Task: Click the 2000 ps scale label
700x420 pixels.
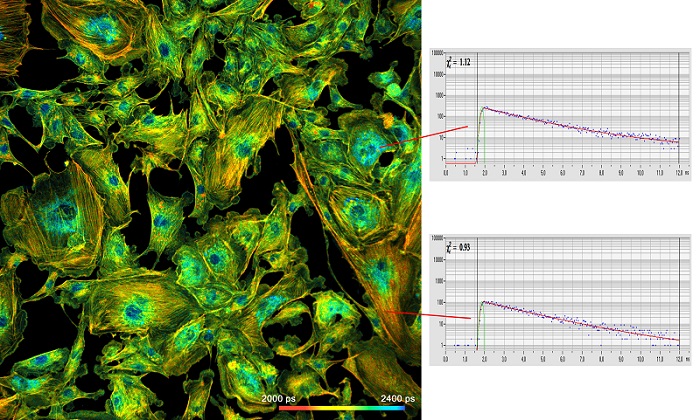Action: (280, 398)
